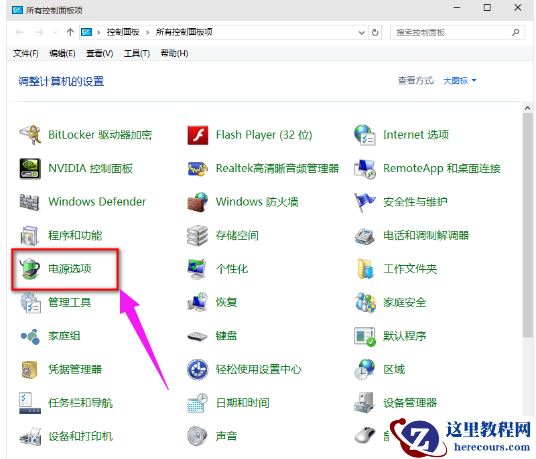Viewport: 536px width, 459px height.
Task: Click the Windows 防火墙 icon
Action: coord(198,202)
